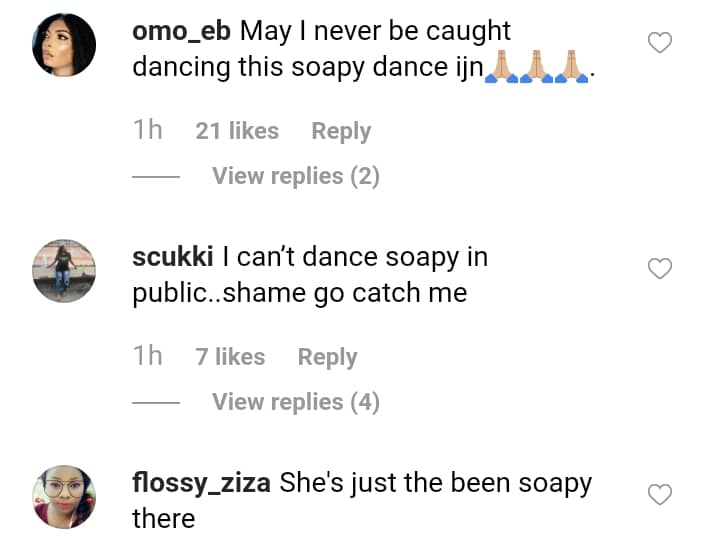The image size is (720, 542).
Task: Click the 1h timestamp on omo_eb's comment
Action: click(147, 131)
